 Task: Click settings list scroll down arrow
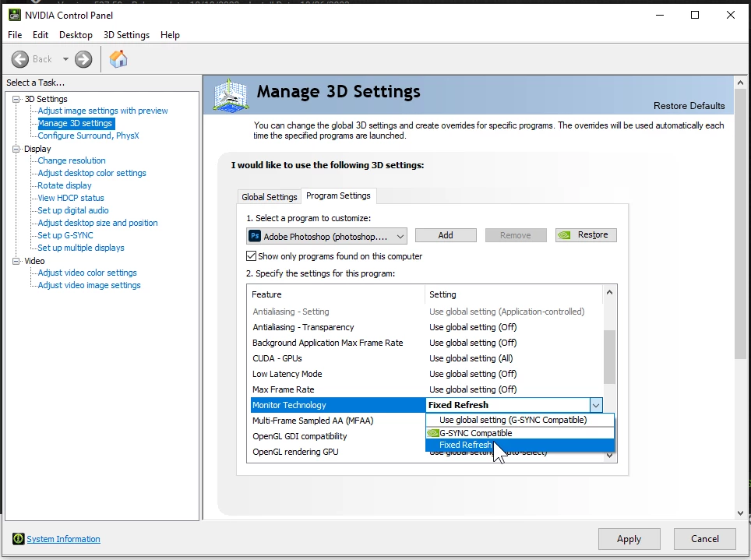pos(609,456)
